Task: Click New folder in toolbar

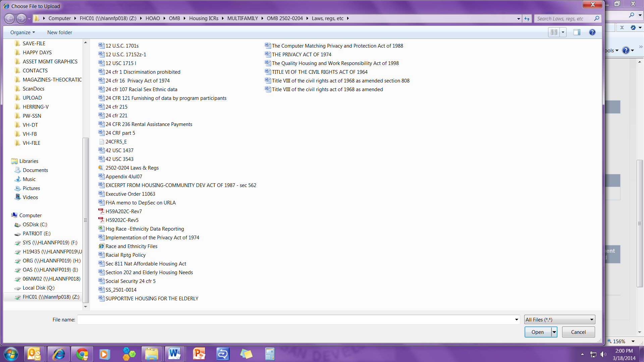Action: click(60, 33)
